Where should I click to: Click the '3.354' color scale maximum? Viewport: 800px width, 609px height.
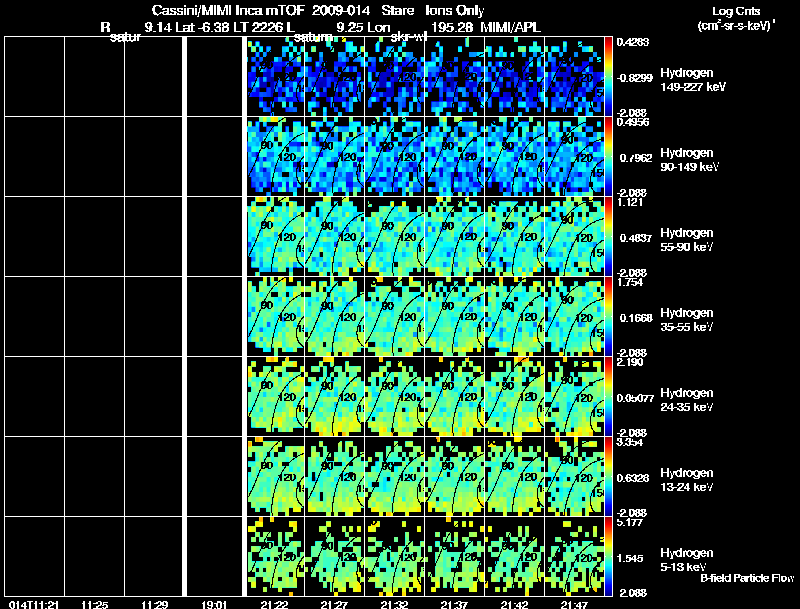tap(630, 442)
